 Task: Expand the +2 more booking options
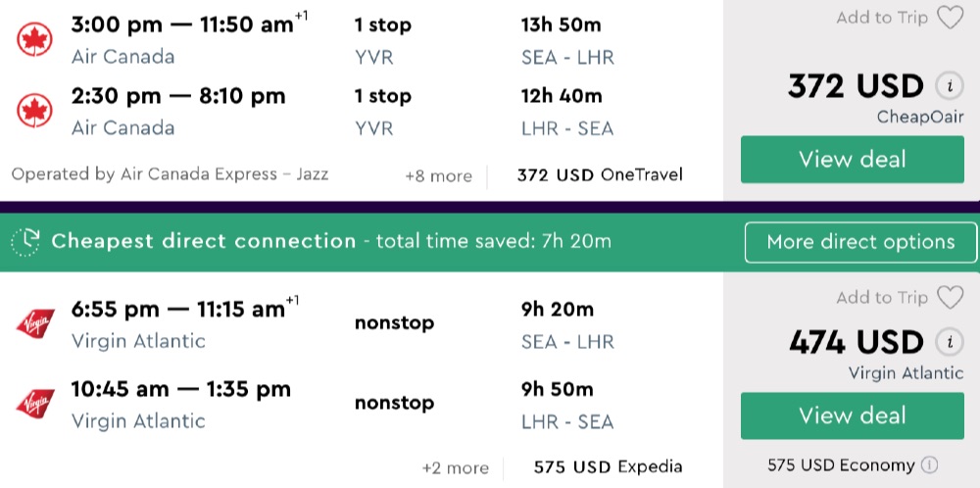[455, 466]
